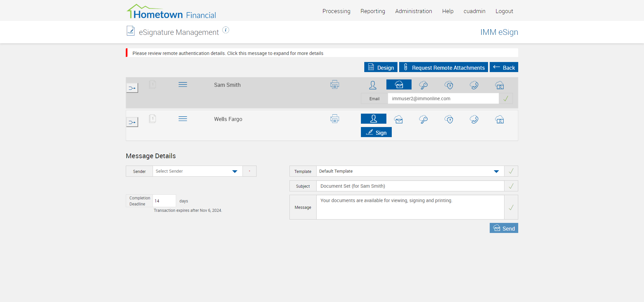The width and height of the screenshot is (644, 302).
Task: Click the checkmark beside Template dropdown
Action: [x=511, y=171]
